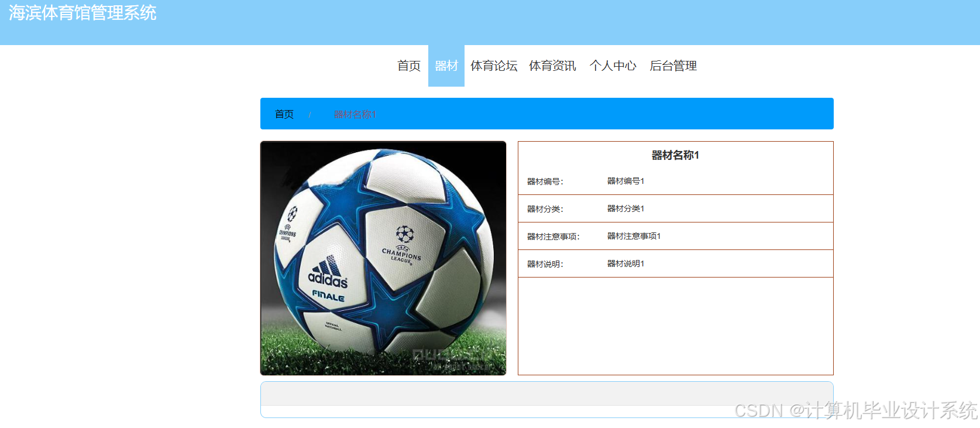Click the 器材名称1 breadcrumb item
Image resolution: width=980 pixels, height=428 pixels.
pos(355,114)
